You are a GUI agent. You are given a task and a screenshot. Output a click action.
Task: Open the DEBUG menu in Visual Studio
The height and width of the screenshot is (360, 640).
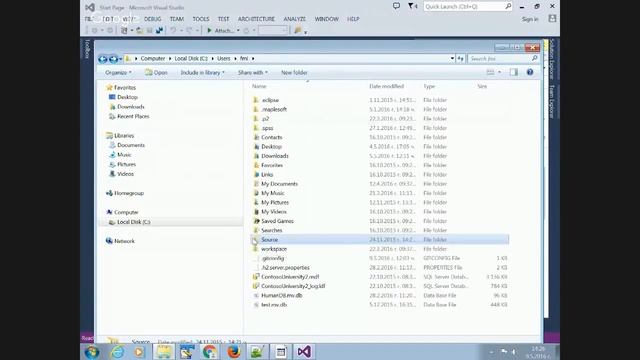coord(153,19)
